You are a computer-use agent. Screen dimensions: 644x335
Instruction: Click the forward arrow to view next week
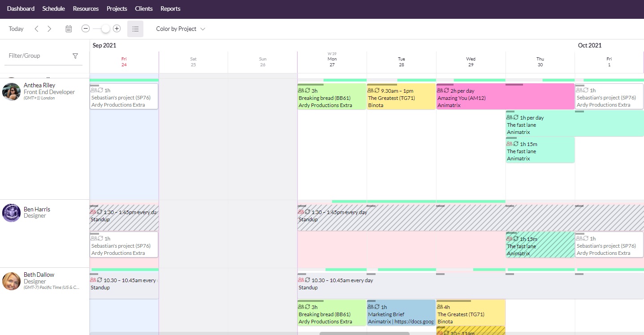pyautogui.click(x=49, y=28)
